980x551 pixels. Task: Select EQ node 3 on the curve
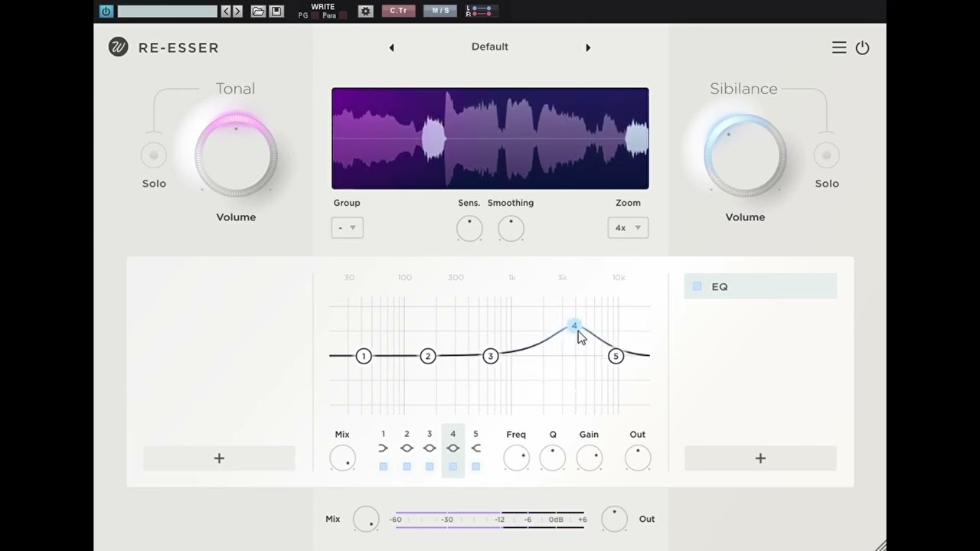pyautogui.click(x=491, y=356)
